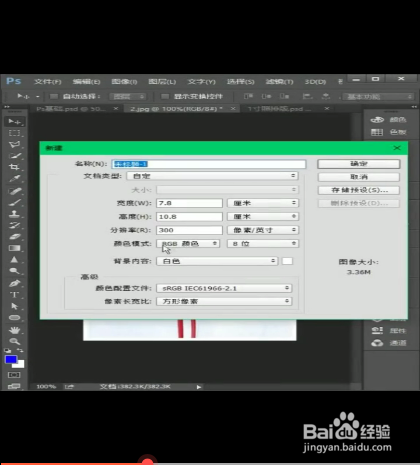
Task: Open the 图层(L) menu
Action: click(162, 82)
